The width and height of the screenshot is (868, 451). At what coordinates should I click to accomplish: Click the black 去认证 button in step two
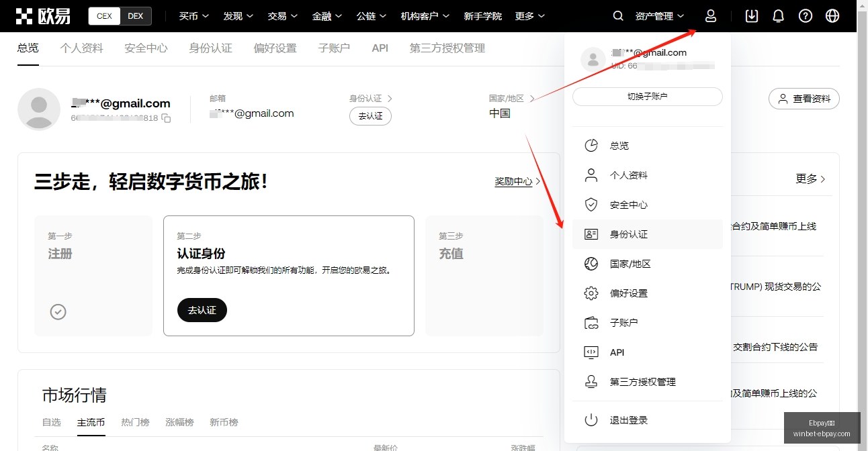[202, 310]
